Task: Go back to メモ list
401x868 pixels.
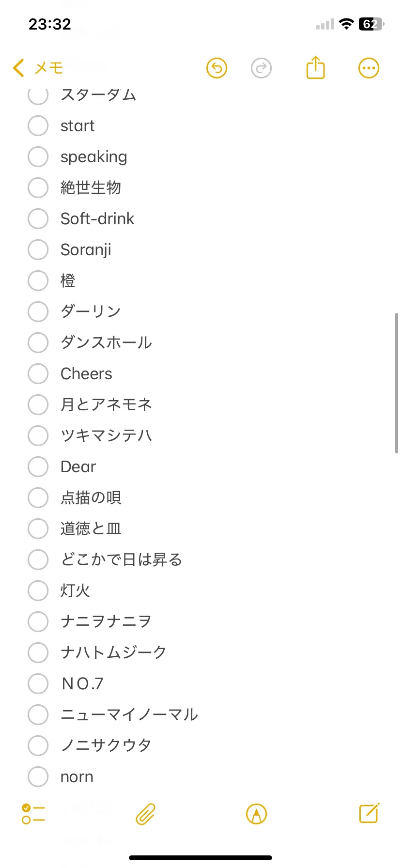Action: 38,68
